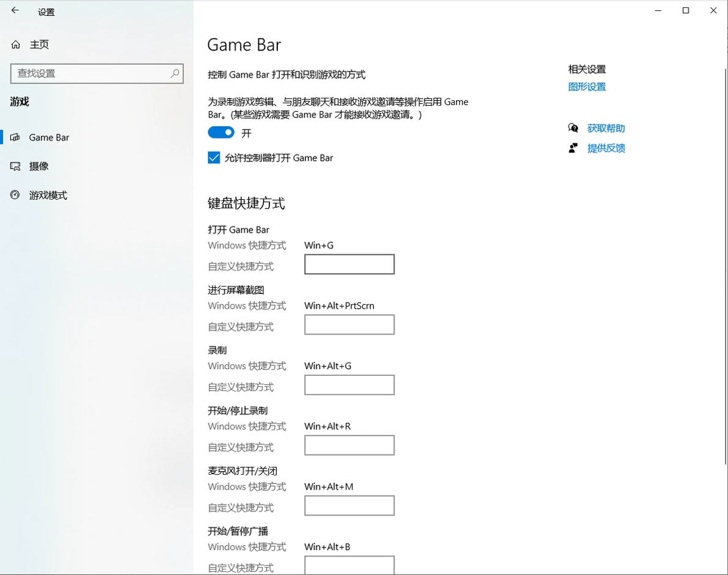Click the 摄像 capture icon in sidebar
The width and height of the screenshot is (728, 575).
pos(15,166)
